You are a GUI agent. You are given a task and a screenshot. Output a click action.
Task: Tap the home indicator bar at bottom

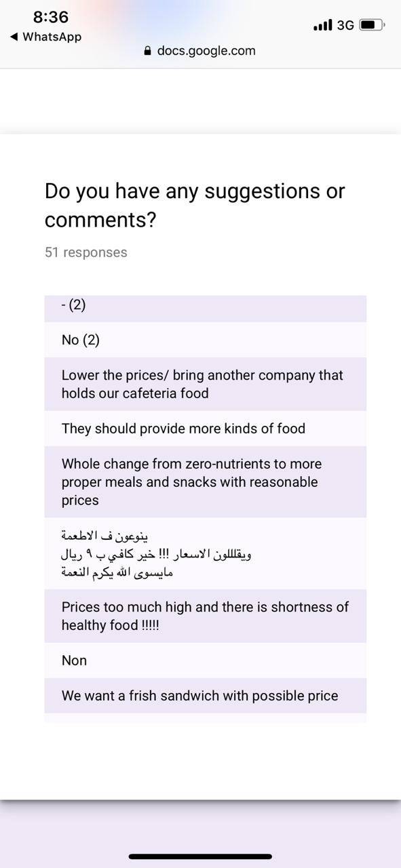(x=200, y=856)
